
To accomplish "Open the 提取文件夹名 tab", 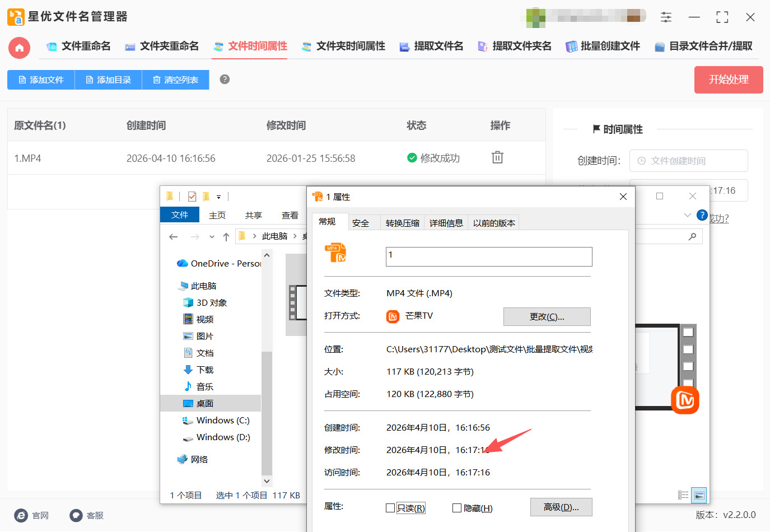I will (514, 46).
